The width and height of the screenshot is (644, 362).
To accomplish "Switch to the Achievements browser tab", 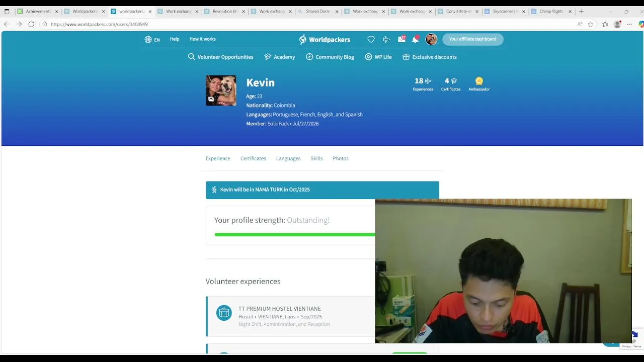I will point(38,11).
